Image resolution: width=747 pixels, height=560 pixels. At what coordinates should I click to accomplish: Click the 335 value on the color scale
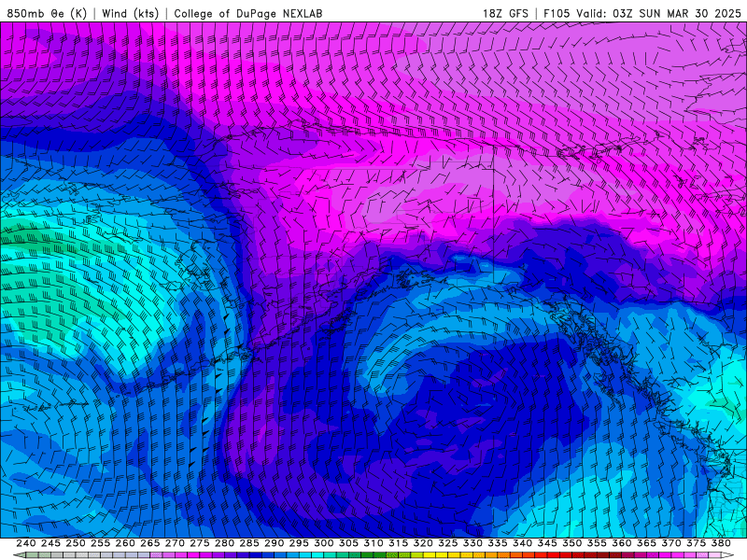[x=498, y=543]
